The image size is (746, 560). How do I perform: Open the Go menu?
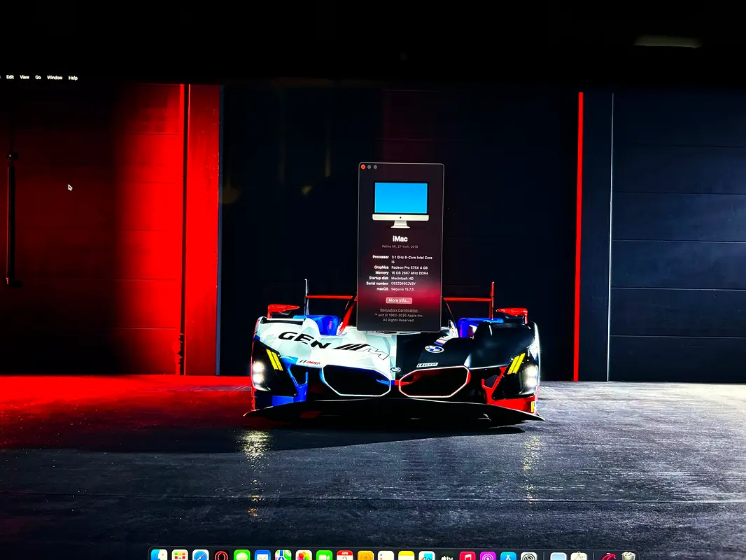[x=38, y=77]
